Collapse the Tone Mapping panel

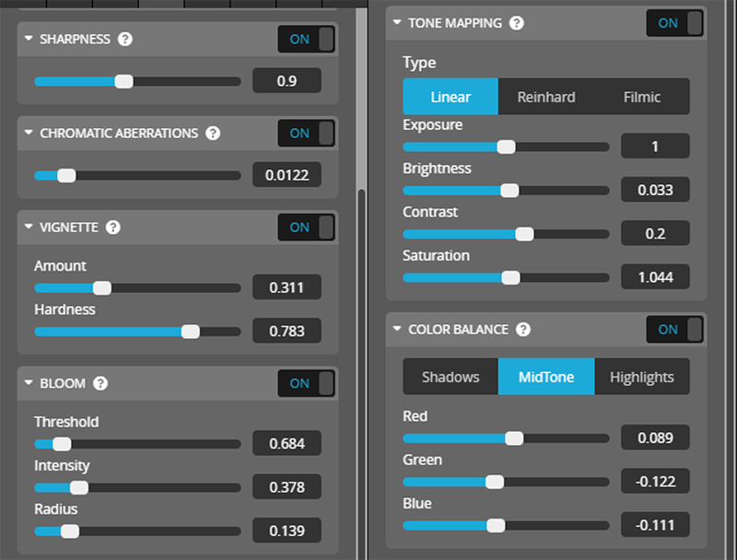click(397, 23)
